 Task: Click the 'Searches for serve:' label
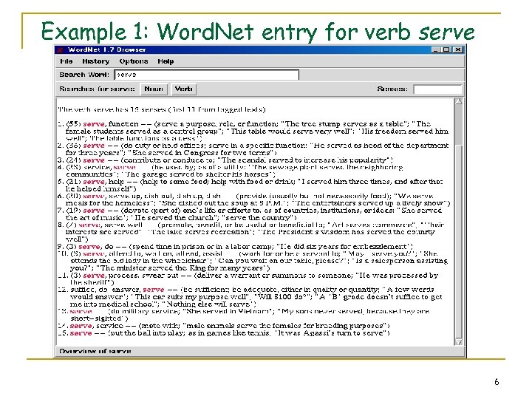click(x=97, y=89)
